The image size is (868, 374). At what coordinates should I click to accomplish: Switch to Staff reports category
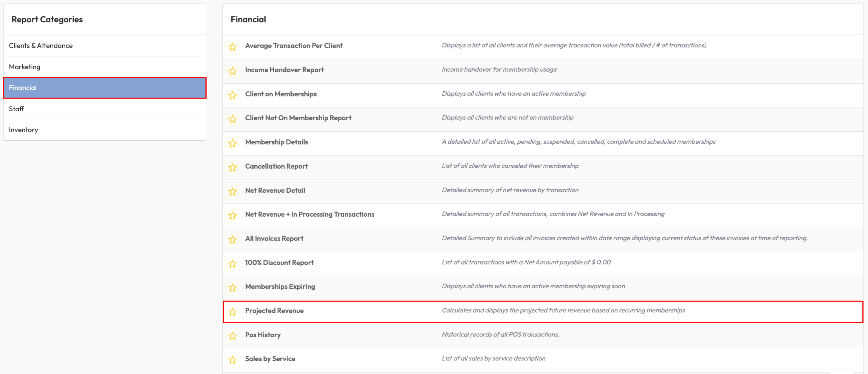[x=16, y=109]
